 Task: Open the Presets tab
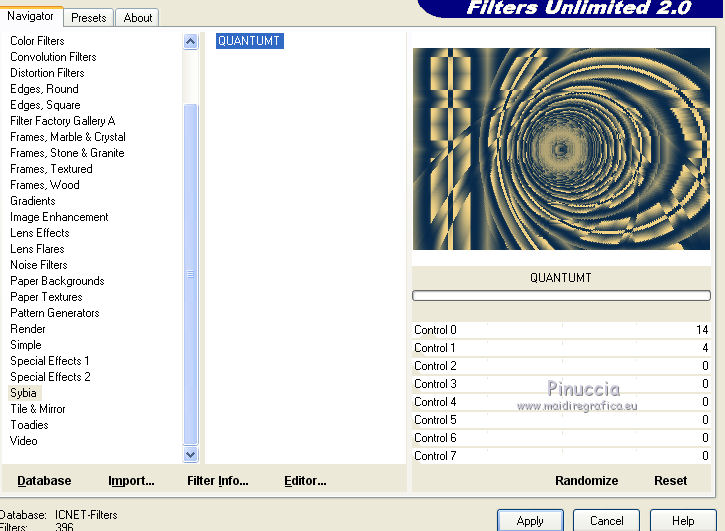[88, 18]
